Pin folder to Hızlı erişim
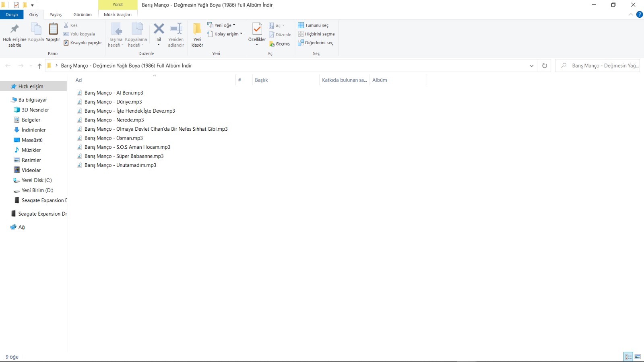 click(x=14, y=35)
